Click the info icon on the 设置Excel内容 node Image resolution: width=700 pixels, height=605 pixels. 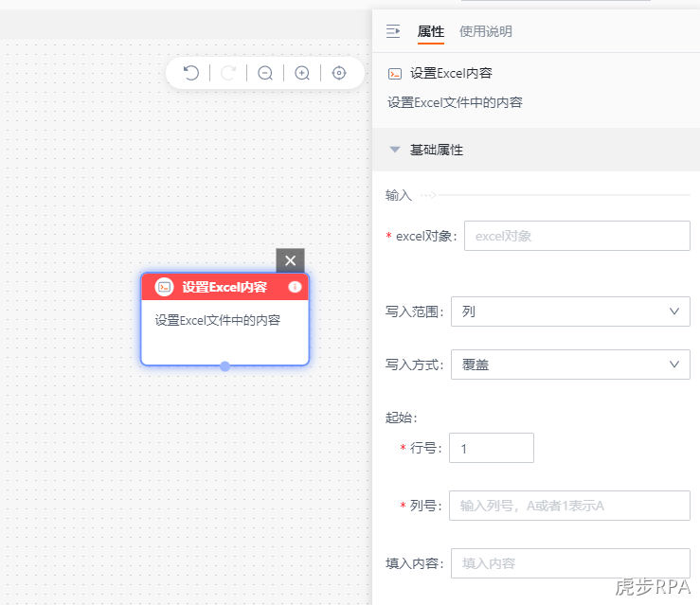[x=295, y=287]
